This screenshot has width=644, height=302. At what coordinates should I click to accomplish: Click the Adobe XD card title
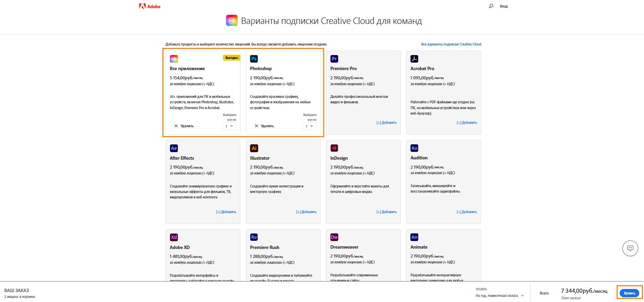point(180,247)
